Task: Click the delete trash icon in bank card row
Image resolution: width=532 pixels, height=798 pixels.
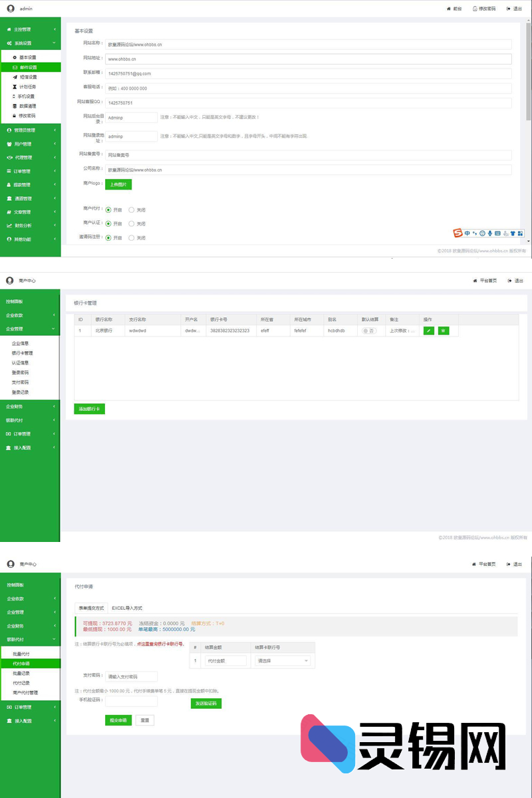Action: pyautogui.click(x=444, y=331)
